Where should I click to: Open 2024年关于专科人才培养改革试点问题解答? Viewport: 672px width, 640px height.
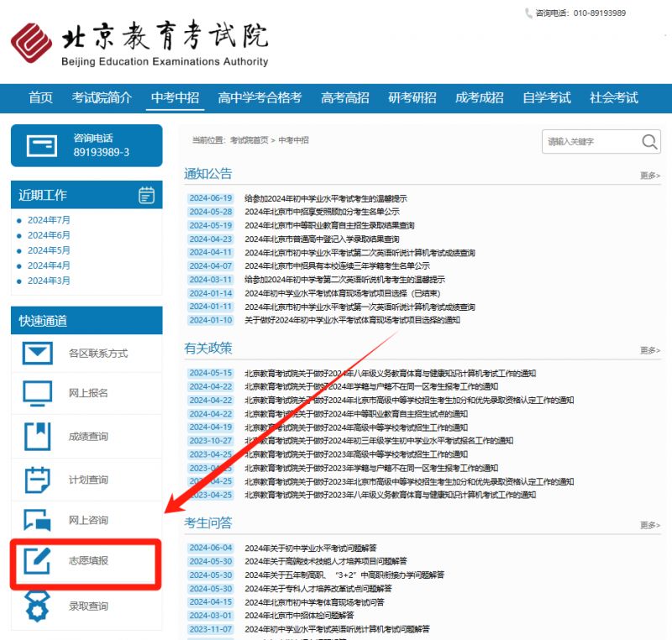point(318,589)
